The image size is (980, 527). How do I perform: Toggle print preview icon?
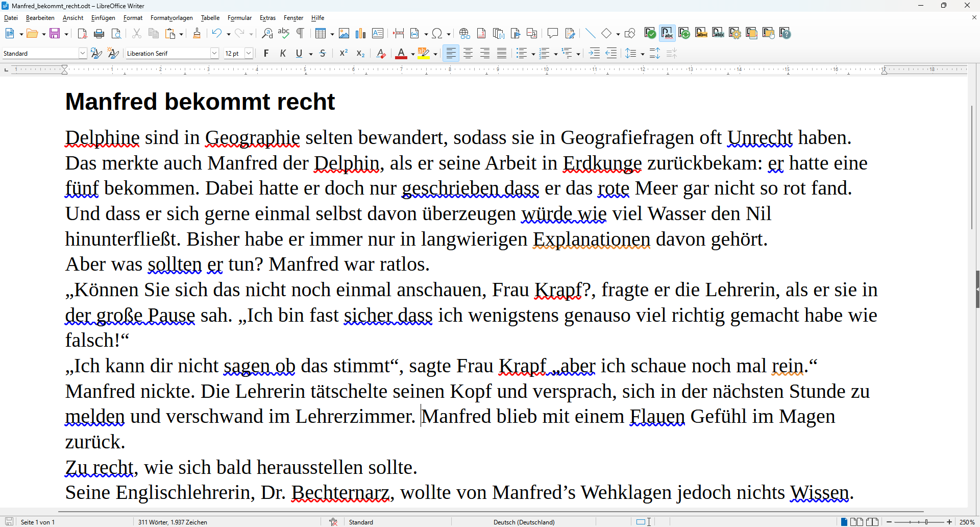pyautogui.click(x=116, y=34)
